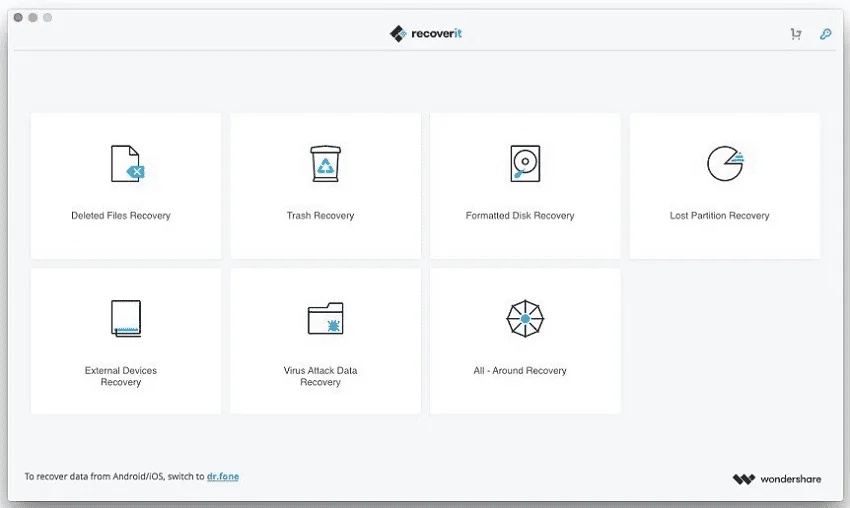Open the dr.fone link
This screenshot has width=850, height=508.
[223, 477]
